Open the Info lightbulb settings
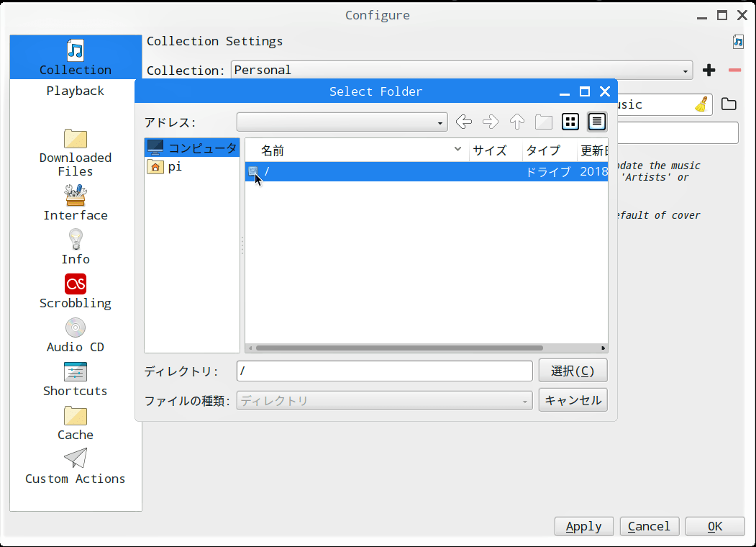Image resolution: width=756 pixels, height=547 pixels. (x=76, y=248)
